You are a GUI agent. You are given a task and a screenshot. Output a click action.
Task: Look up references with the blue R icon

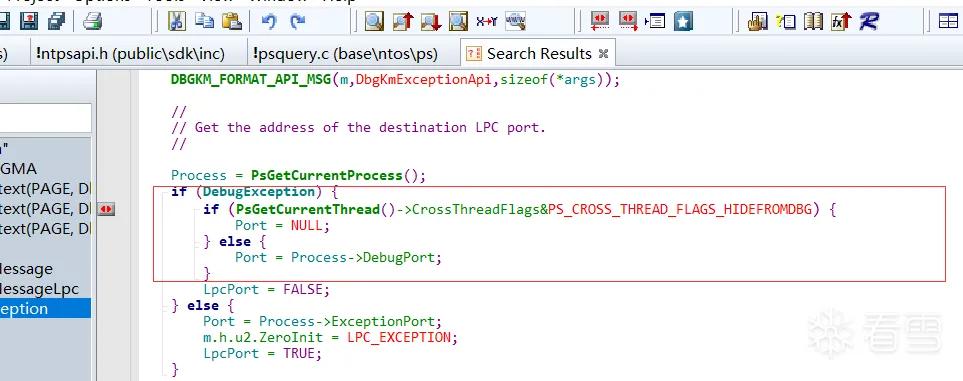[869, 22]
